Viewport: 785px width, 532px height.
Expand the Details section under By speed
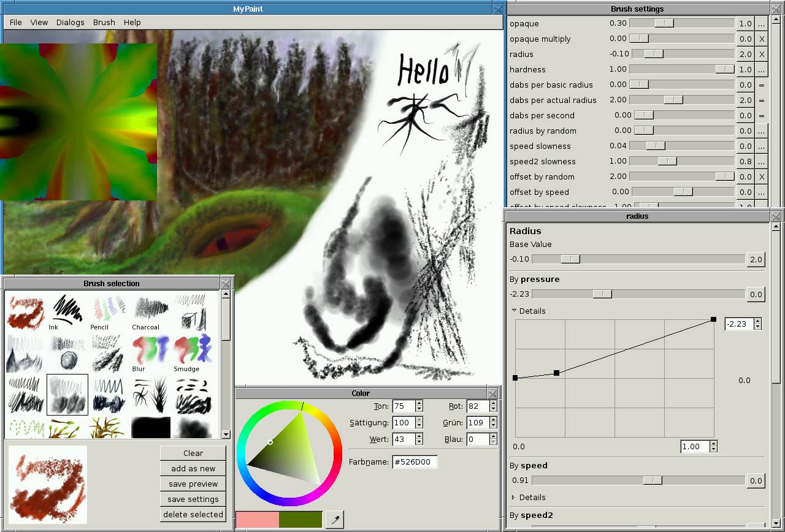pos(515,497)
